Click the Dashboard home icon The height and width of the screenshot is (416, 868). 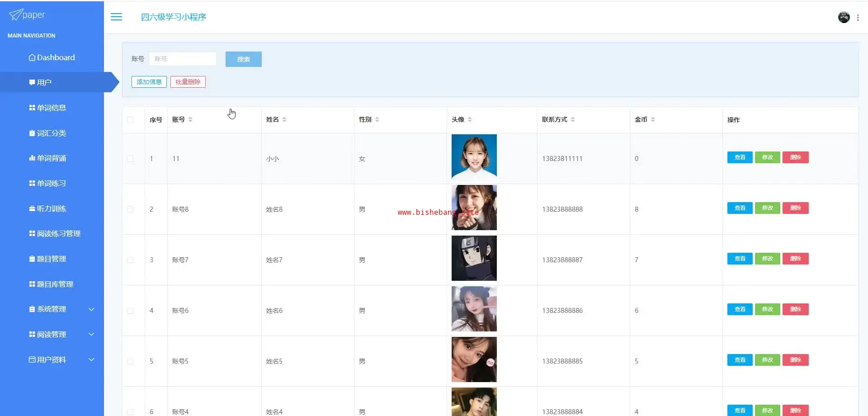tap(32, 57)
